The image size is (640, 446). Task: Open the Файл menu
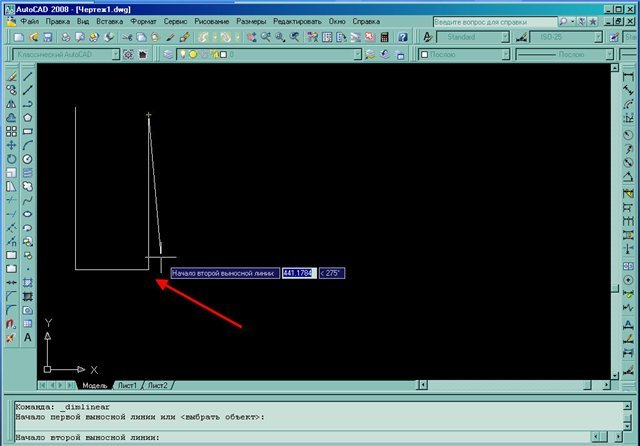pos(29,21)
